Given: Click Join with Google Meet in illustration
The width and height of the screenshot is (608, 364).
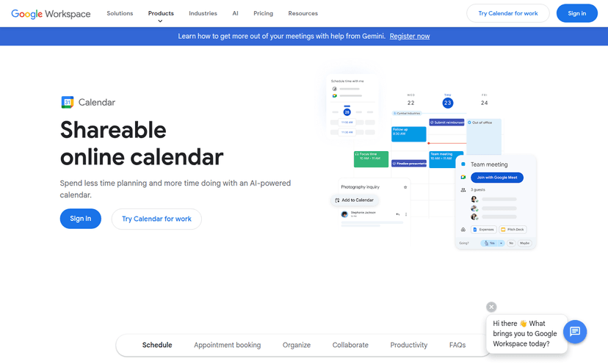Looking at the screenshot, I should tap(497, 178).
